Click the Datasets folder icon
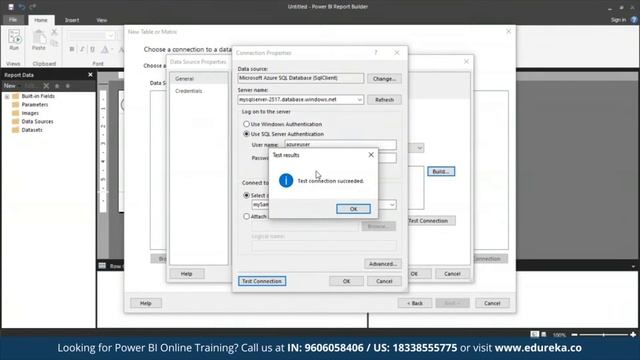Screen dimensions: 640x360 pos(16,130)
